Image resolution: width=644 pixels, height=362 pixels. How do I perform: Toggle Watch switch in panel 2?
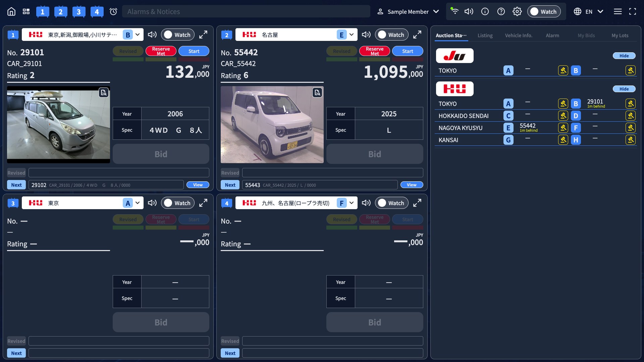click(x=391, y=35)
